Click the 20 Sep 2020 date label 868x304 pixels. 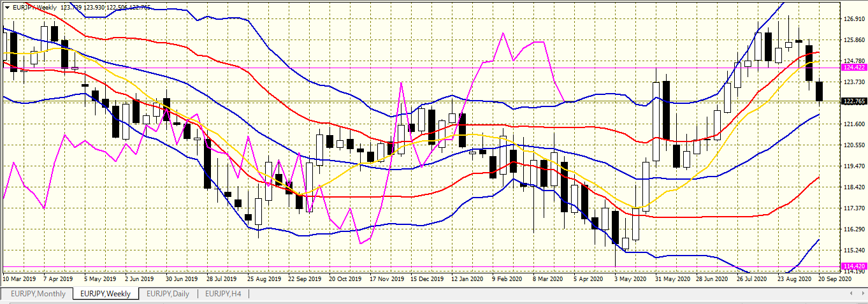[x=835, y=279]
